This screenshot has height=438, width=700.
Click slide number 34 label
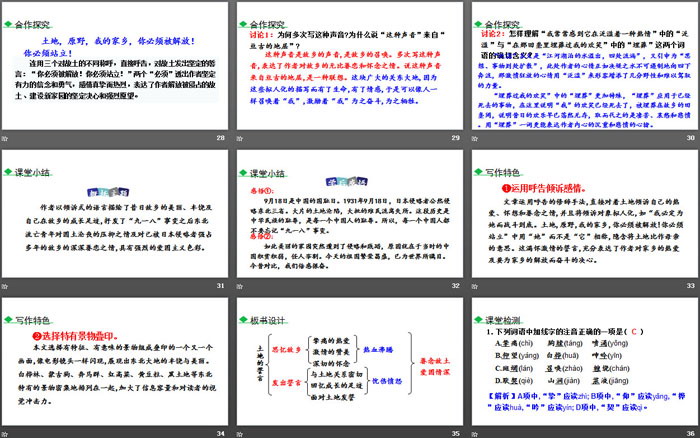point(221,432)
